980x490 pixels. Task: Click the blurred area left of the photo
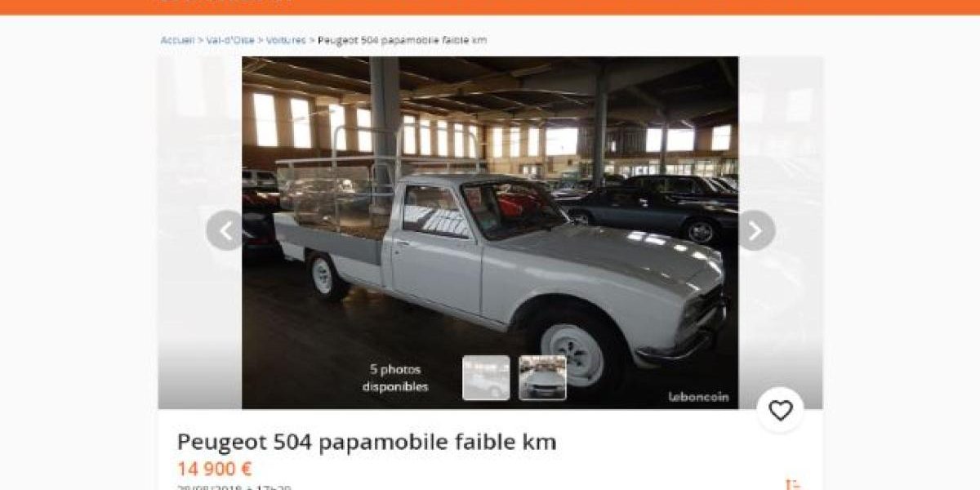[200, 233]
